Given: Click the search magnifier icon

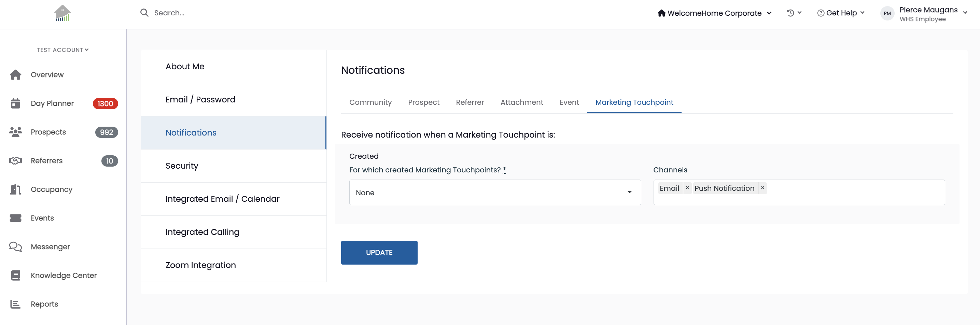Looking at the screenshot, I should pos(144,13).
